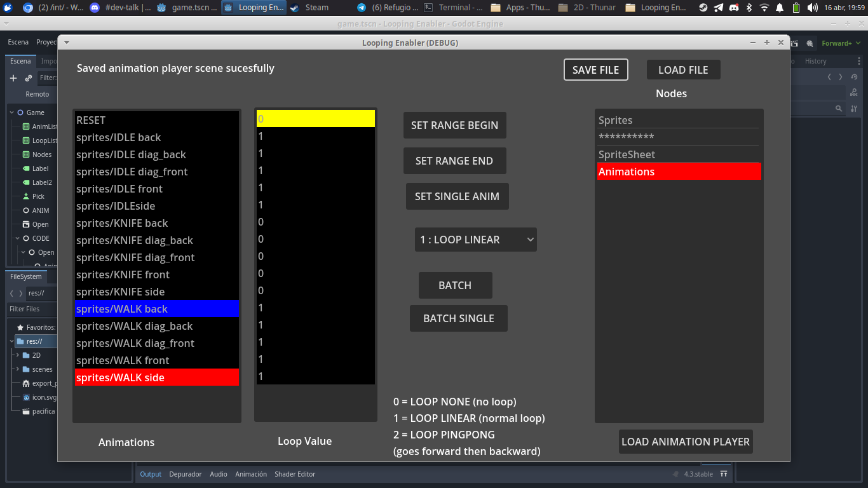868x488 pixels.
Task: Select the RESET animation in the list
Action: click(157, 120)
